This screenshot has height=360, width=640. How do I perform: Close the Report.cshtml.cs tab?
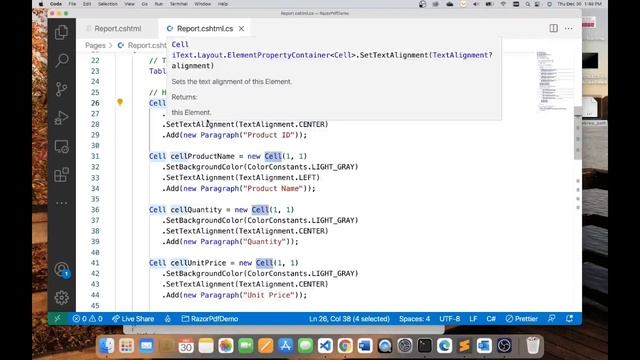tap(242, 29)
